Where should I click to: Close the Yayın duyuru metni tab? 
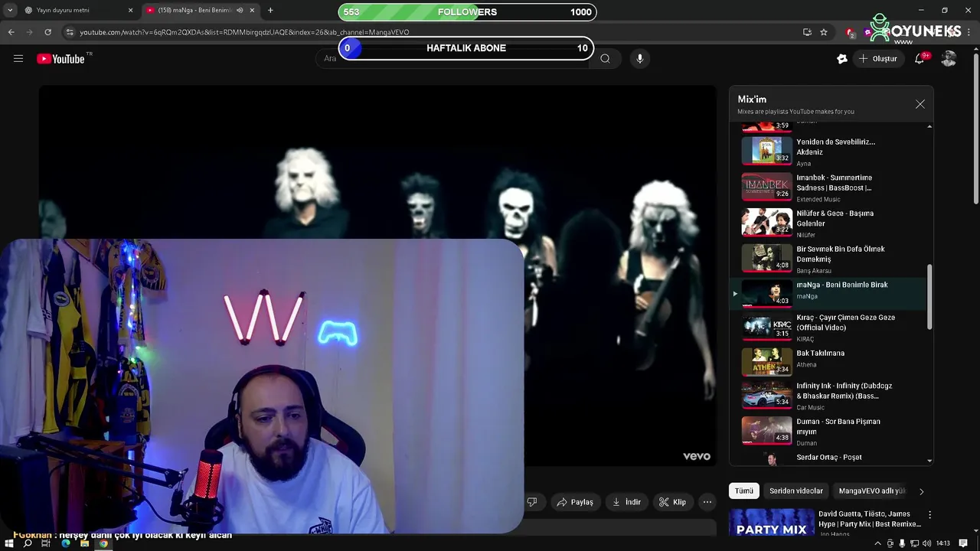[x=130, y=11]
